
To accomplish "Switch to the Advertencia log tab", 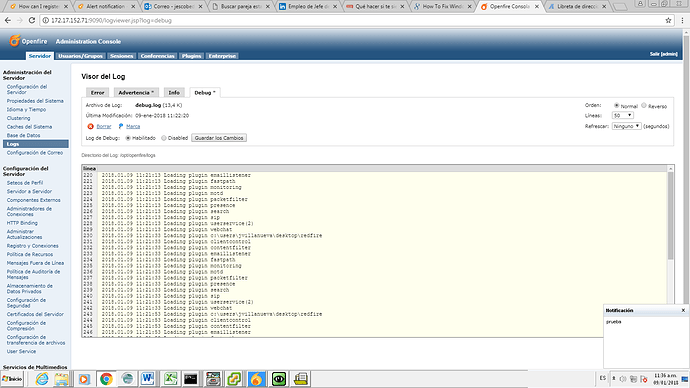I will coord(136,92).
